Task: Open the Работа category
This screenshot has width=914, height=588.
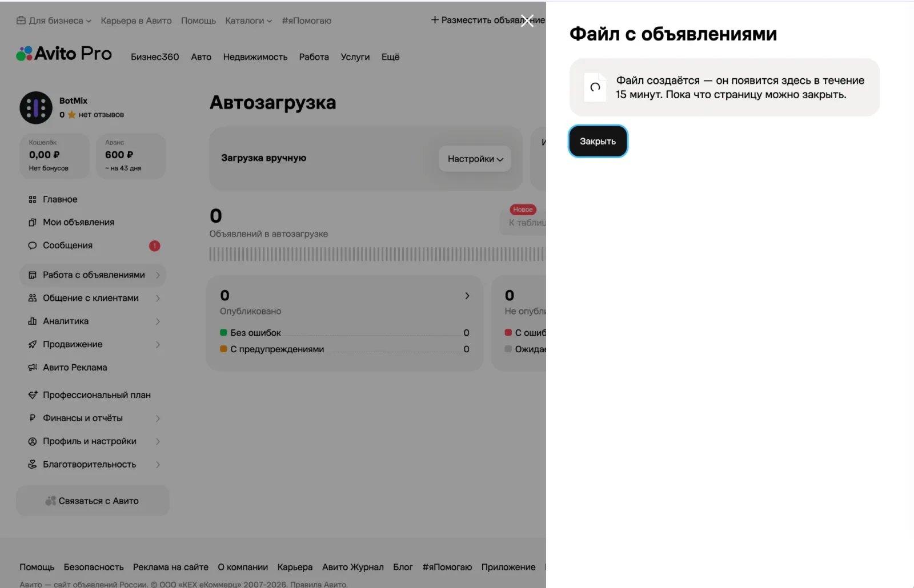Action: click(x=314, y=57)
